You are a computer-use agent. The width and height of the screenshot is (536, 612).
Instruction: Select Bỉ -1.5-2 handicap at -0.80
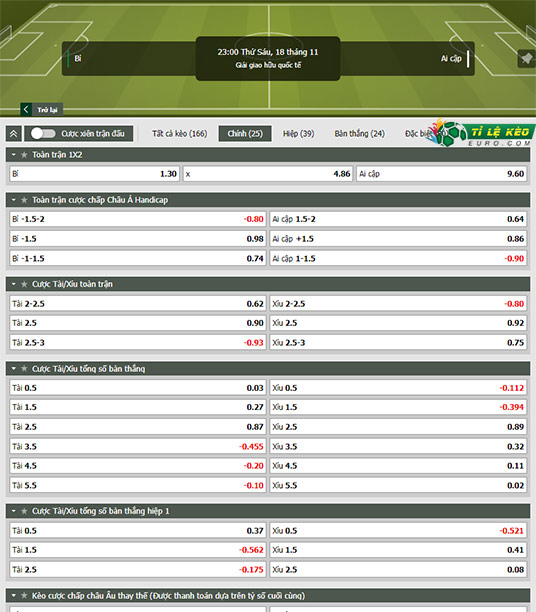[x=137, y=219]
